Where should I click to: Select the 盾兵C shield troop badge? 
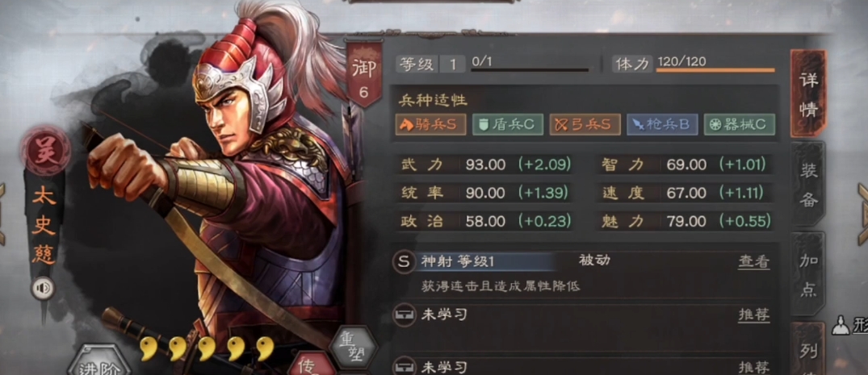(507, 124)
